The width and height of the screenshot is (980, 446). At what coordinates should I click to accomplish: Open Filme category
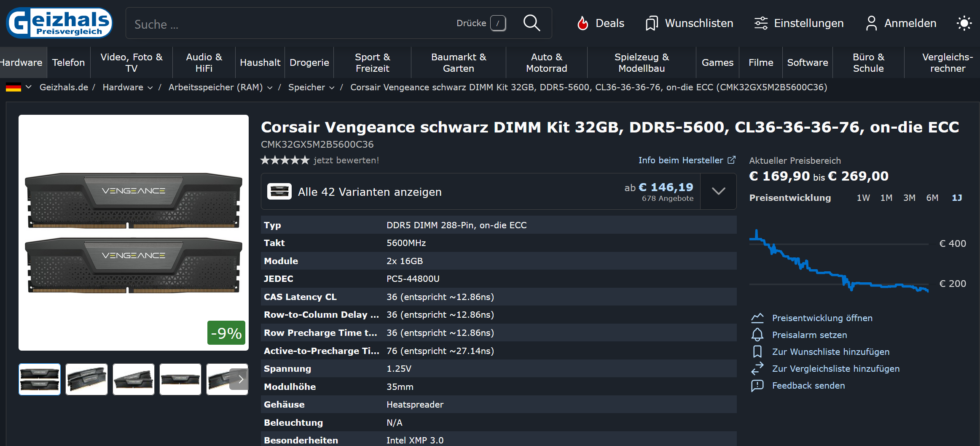[761, 62]
